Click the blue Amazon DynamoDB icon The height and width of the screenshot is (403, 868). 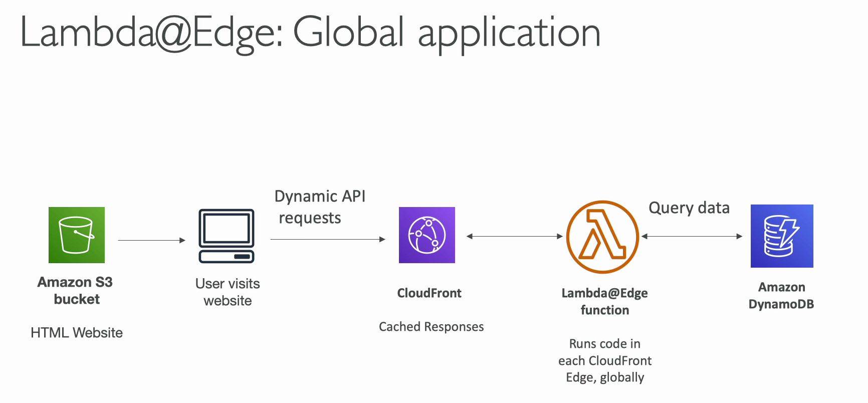pos(782,236)
